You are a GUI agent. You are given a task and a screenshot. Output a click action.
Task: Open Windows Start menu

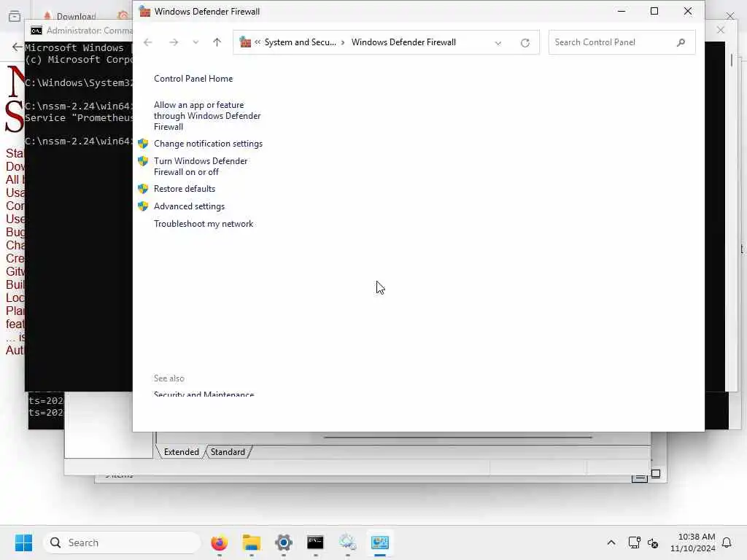tap(23, 542)
